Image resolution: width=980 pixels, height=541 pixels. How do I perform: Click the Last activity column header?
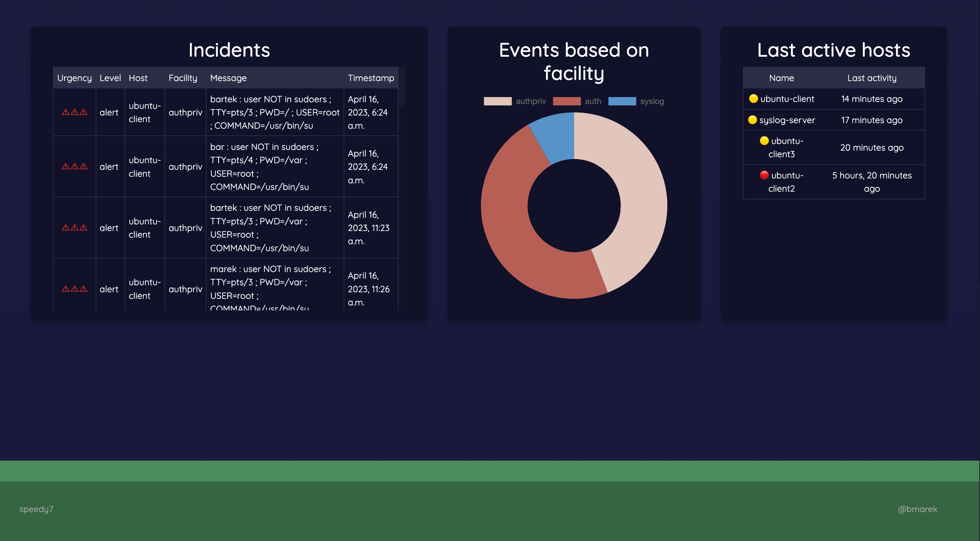click(x=871, y=78)
